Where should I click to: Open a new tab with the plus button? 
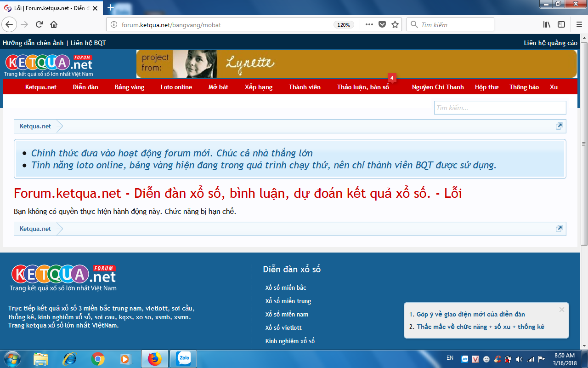tap(111, 8)
